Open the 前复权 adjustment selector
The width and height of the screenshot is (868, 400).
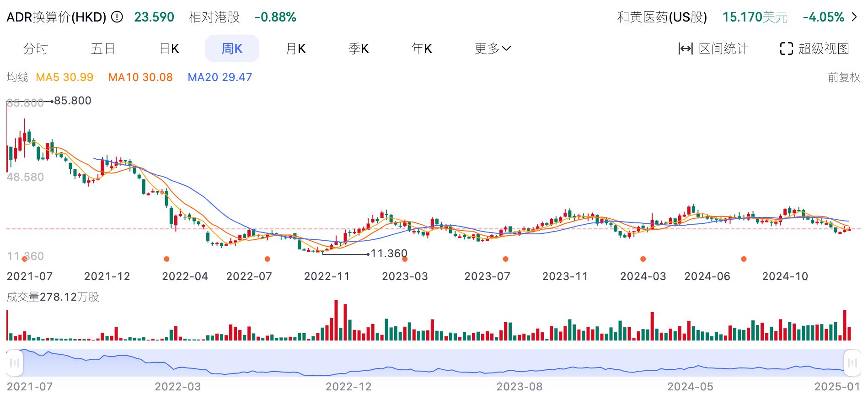[x=844, y=77]
